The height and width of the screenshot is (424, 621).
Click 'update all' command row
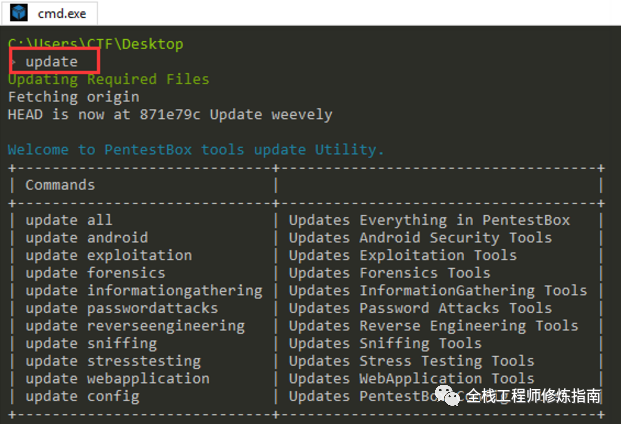(x=69, y=220)
